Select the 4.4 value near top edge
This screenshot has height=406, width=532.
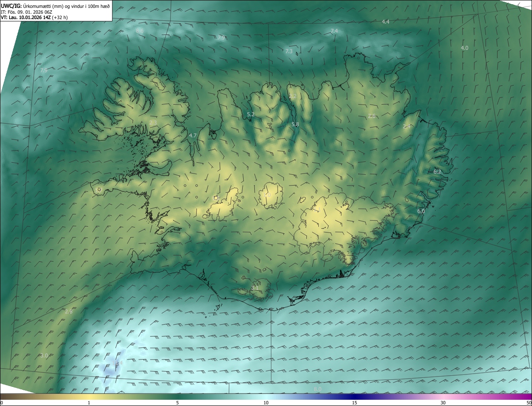385,22
